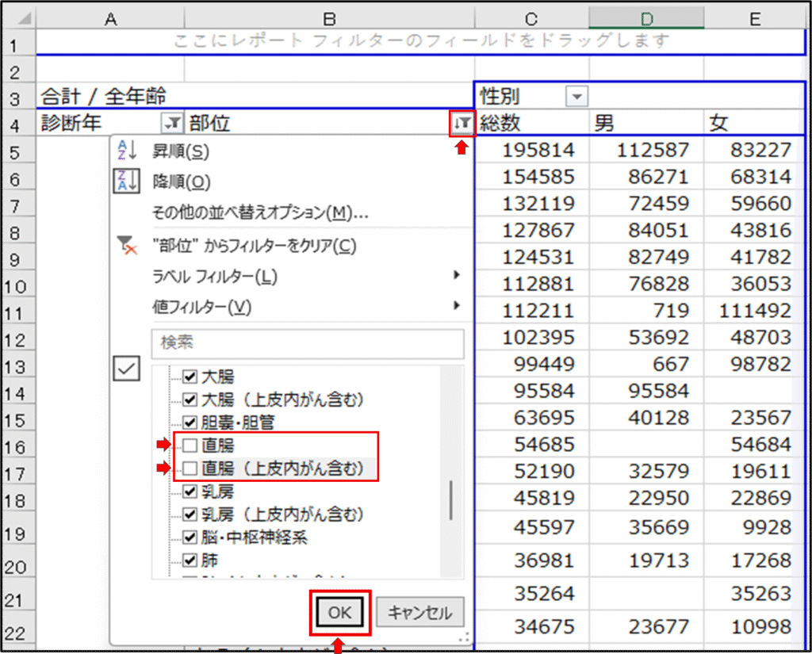812x654 pixels.
Task: Uncheck the 乳房 checkbox
Action: (x=190, y=491)
